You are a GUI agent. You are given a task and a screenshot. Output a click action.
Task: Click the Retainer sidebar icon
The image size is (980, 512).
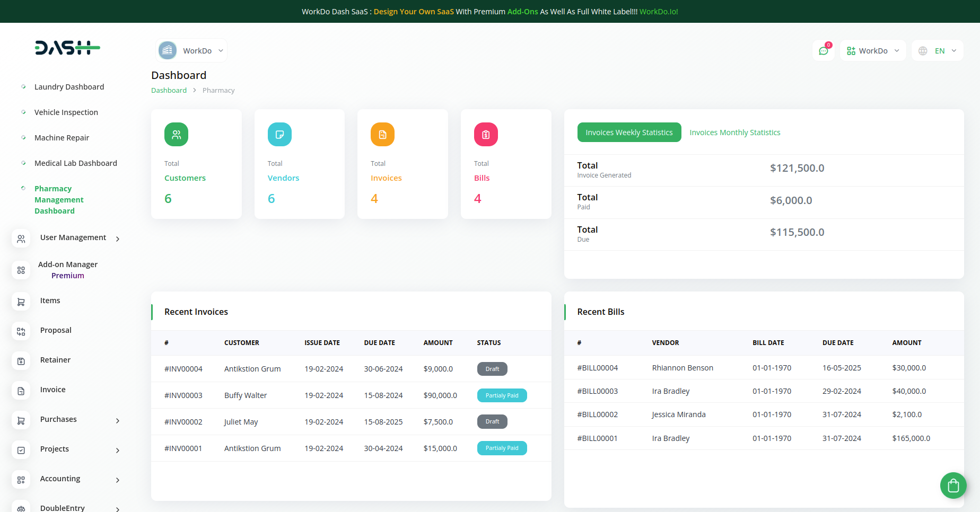point(21,361)
